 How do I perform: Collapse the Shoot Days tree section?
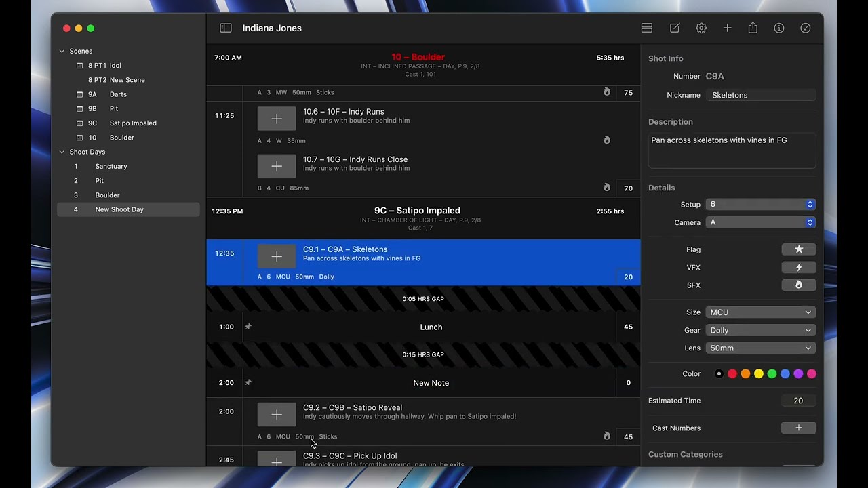pos(62,152)
